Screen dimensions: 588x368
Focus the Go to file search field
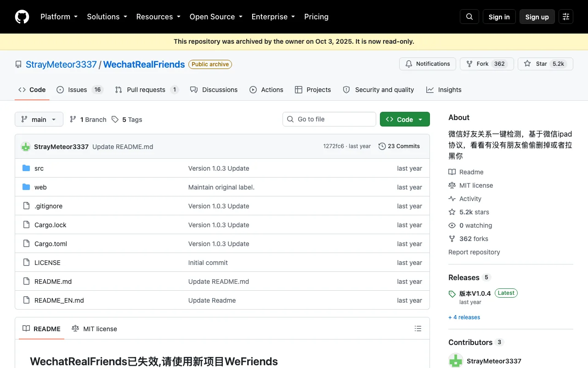pyautogui.click(x=329, y=119)
